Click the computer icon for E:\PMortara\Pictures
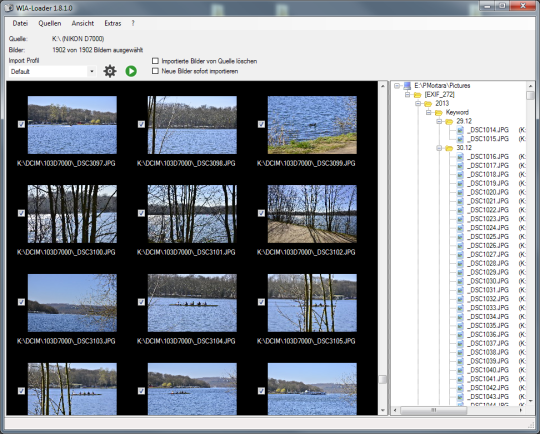 407,85
